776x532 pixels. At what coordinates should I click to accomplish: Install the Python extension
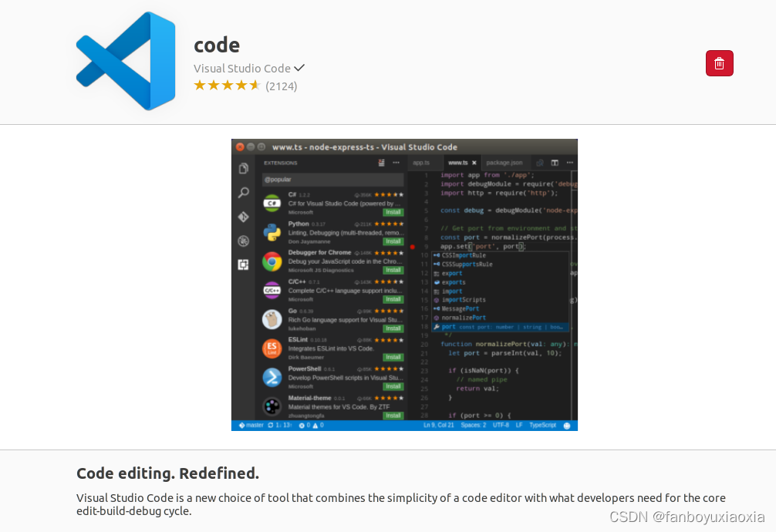click(x=393, y=241)
